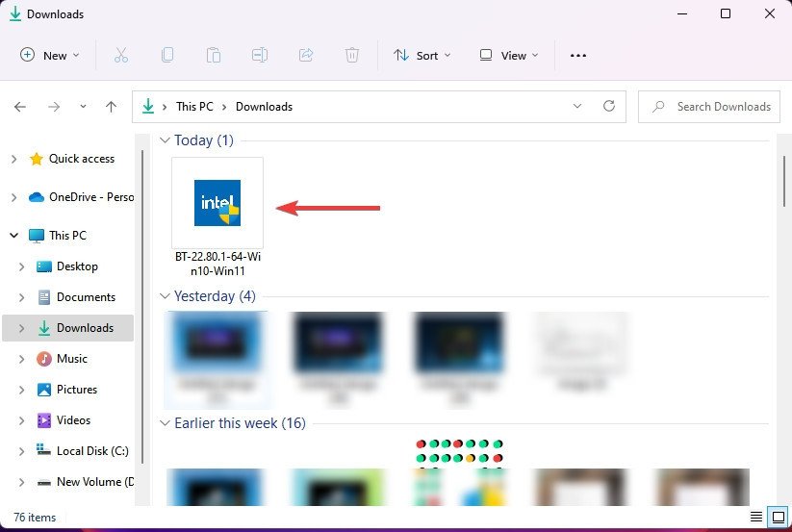Open the New item menu

50,55
